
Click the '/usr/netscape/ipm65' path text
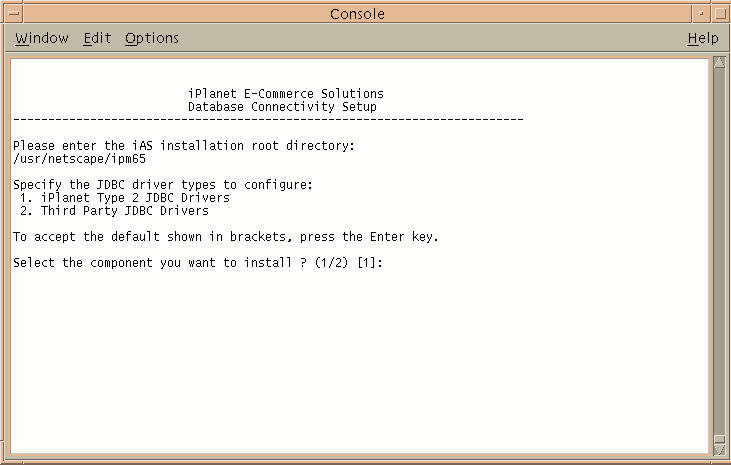pyautogui.click(x=79, y=159)
